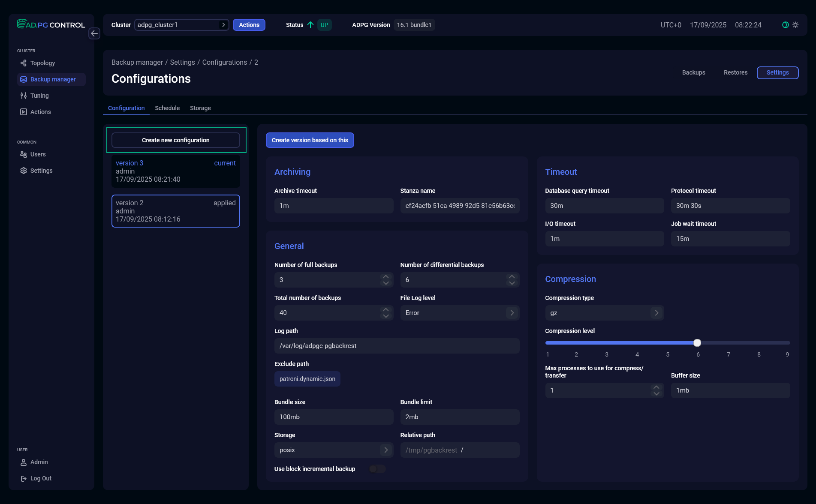
Task: Collapse the sidebar with the arrow icon
Action: 94,33
